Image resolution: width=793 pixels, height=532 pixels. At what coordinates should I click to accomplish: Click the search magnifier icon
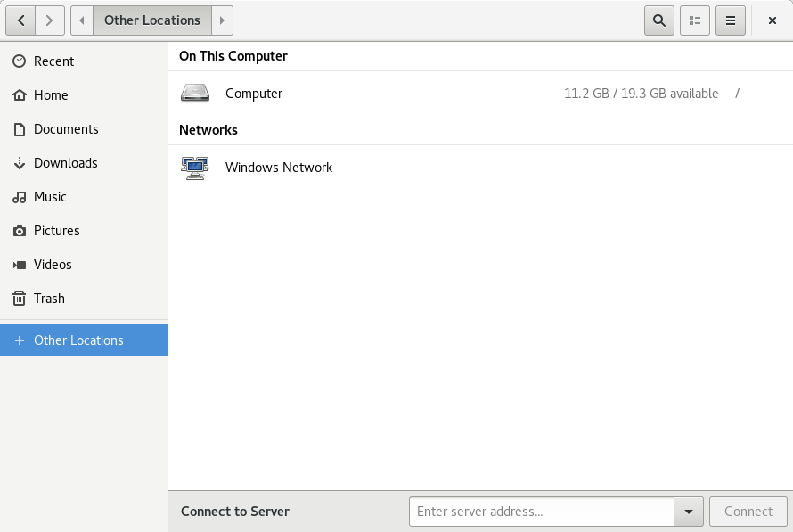(658, 20)
